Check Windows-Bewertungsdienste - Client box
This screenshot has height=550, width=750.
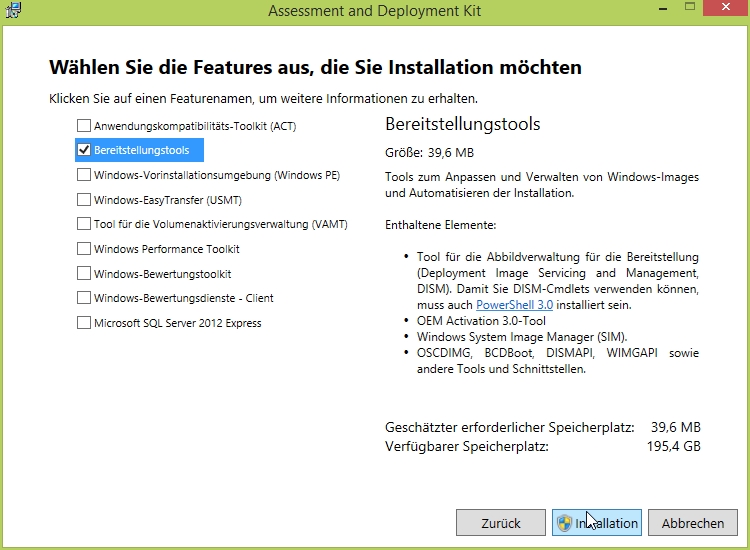(x=84, y=298)
